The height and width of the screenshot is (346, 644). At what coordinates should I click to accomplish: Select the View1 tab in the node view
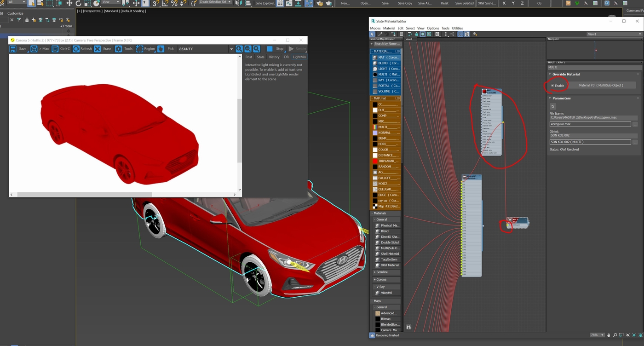(x=408, y=39)
